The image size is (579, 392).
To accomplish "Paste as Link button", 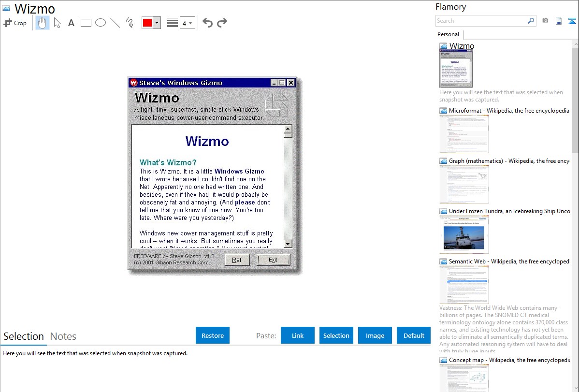I will [298, 335].
